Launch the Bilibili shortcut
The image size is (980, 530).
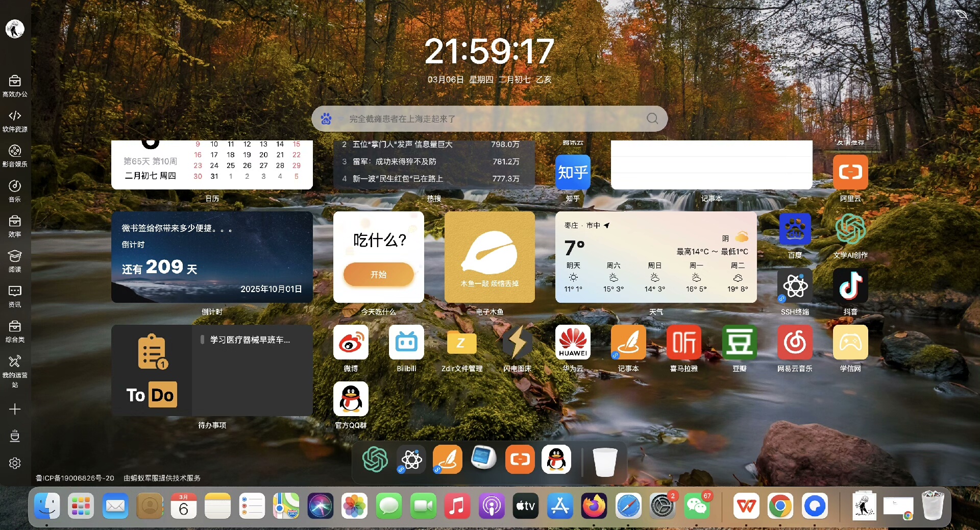pyautogui.click(x=406, y=342)
